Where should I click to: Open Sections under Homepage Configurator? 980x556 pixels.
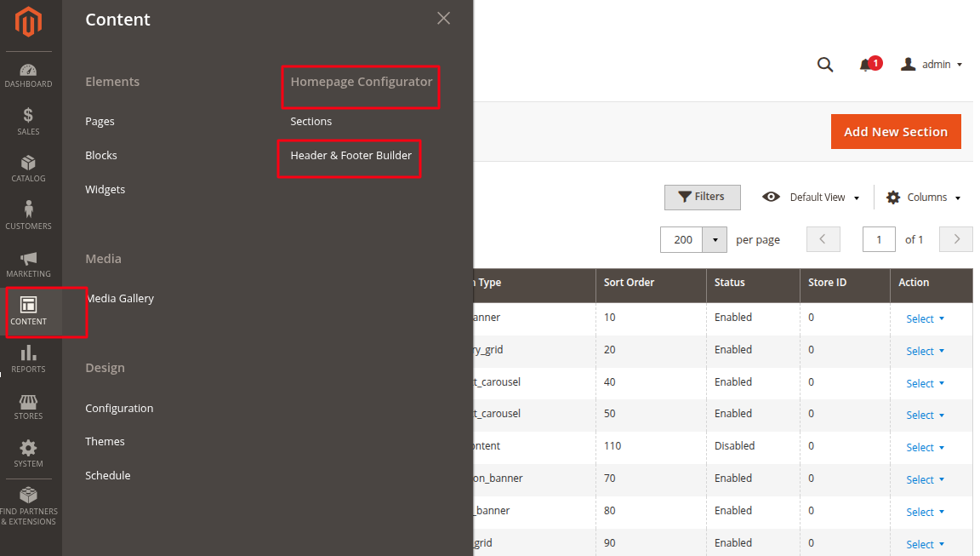tap(311, 121)
